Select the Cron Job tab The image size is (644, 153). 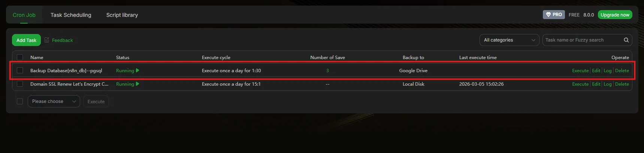point(24,15)
